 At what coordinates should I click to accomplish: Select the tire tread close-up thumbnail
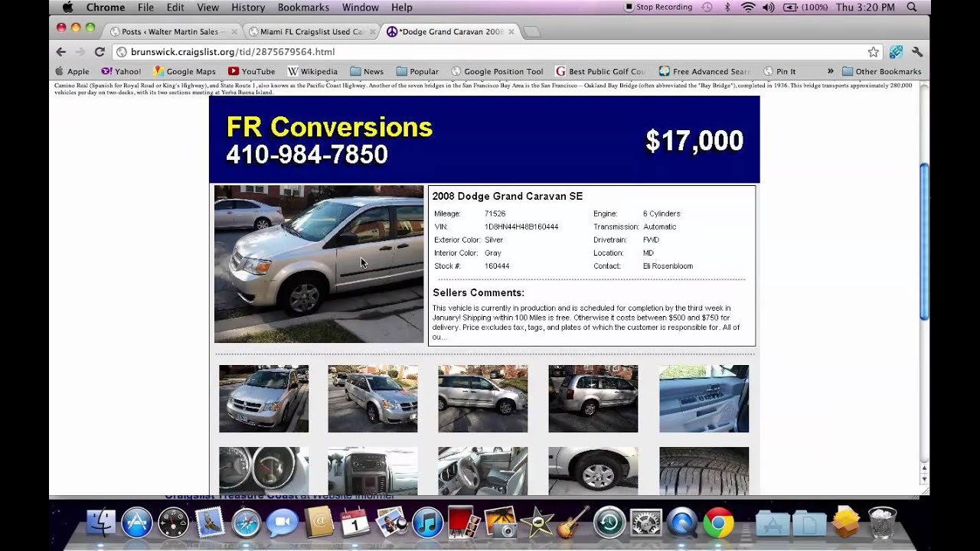coord(704,471)
